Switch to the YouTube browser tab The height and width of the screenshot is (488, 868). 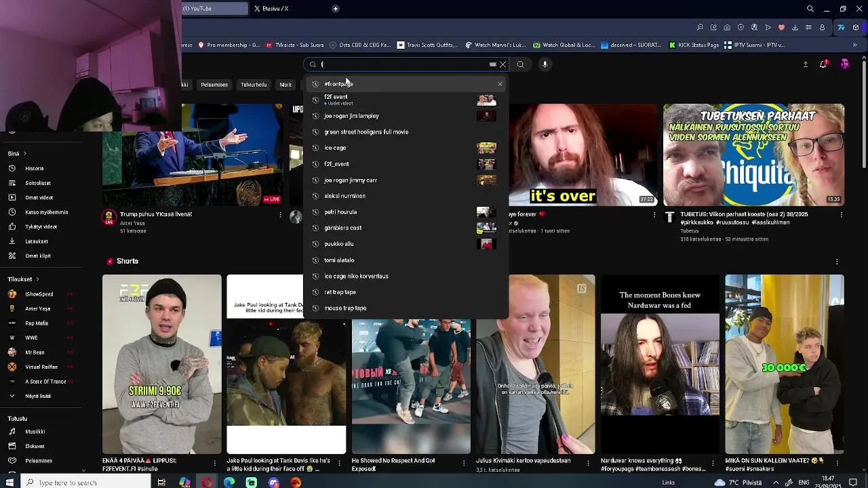(214, 9)
